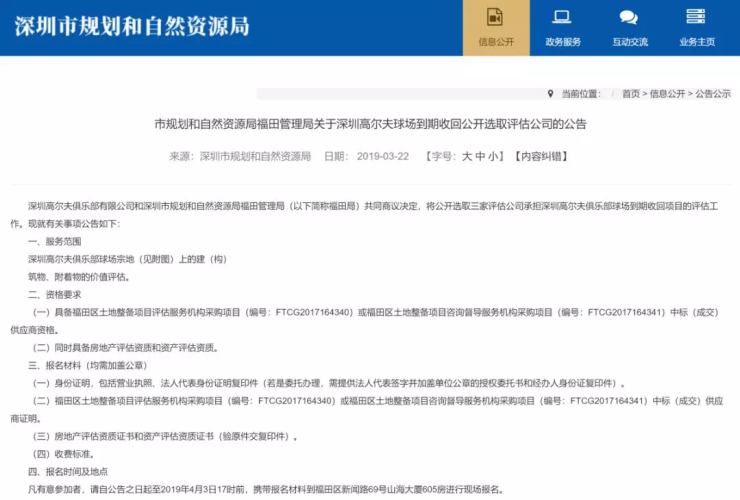This screenshot has height=500, width=740.
Task: Click the 业务主页 server icon
Action: tap(696, 17)
